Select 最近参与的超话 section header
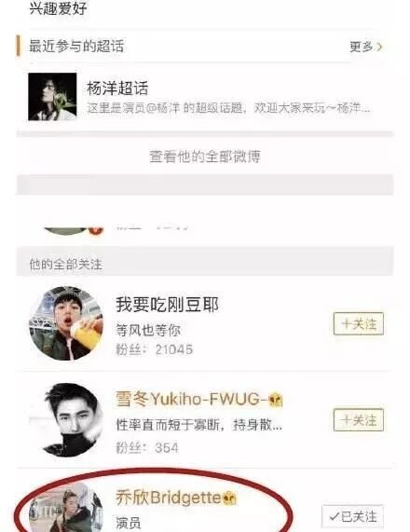Screen dimensions: 410x532 [x=76, y=46]
